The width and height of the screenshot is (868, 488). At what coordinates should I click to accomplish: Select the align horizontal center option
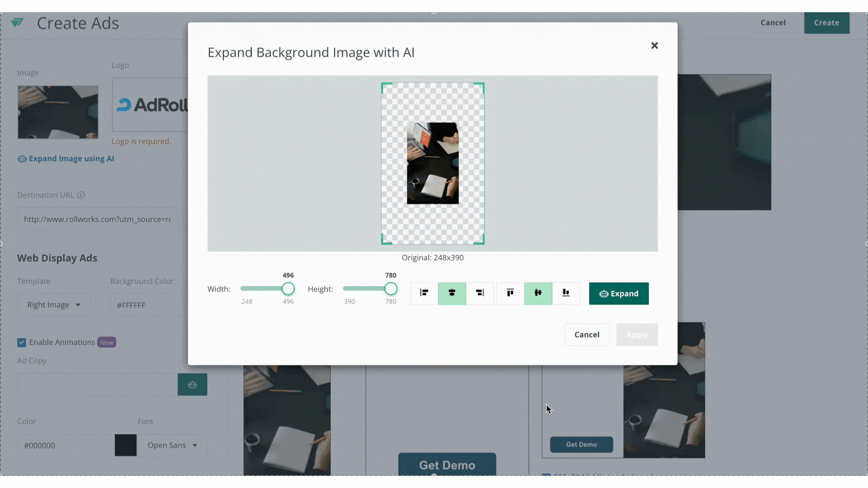[452, 293]
